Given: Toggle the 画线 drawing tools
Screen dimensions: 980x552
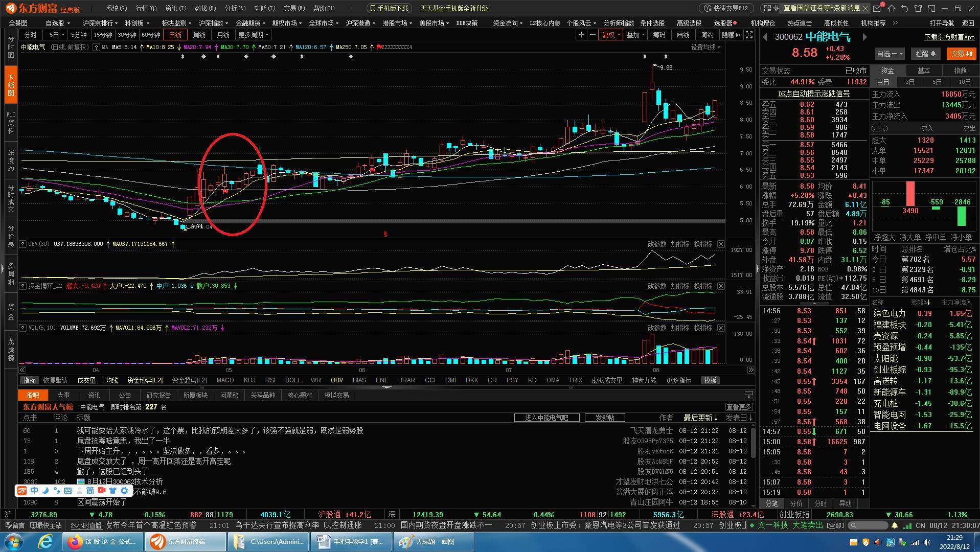Looking at the screenshot, I should click(x=683, y=35).
